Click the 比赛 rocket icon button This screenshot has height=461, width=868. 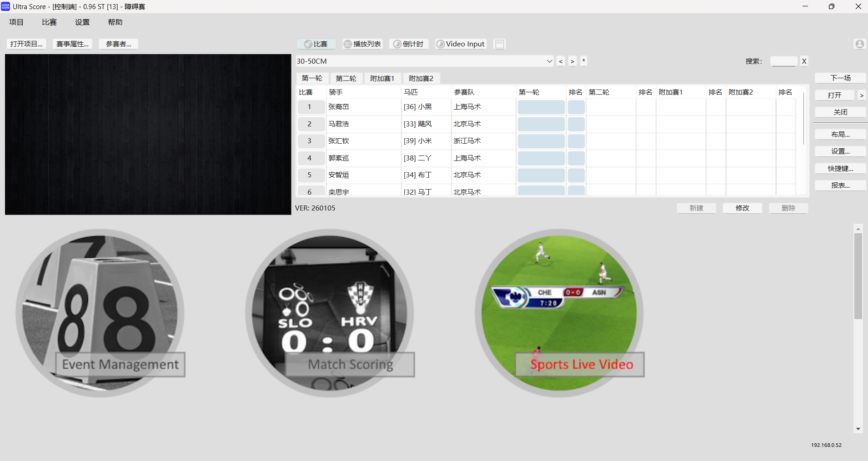tap(316, 44)
